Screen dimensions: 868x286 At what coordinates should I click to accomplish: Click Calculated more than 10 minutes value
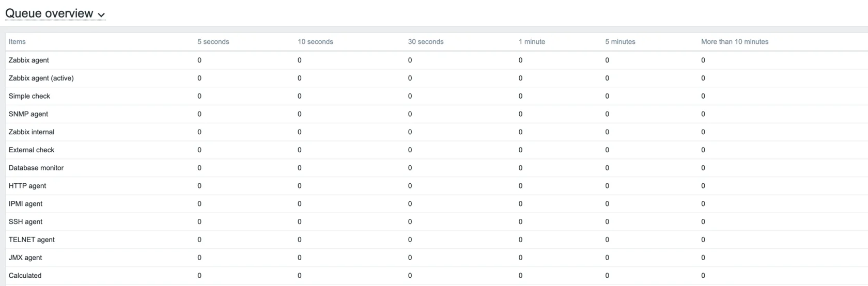703,276
